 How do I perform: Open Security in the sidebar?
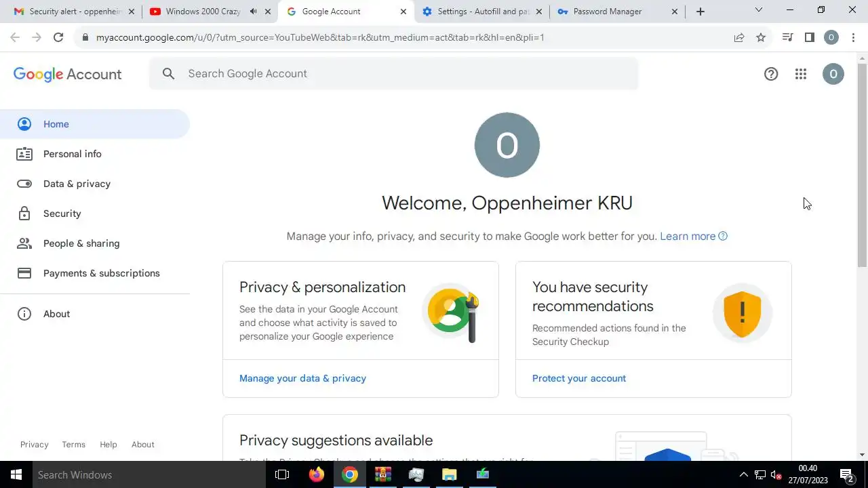pyautogui.click(x=95, y=213)
